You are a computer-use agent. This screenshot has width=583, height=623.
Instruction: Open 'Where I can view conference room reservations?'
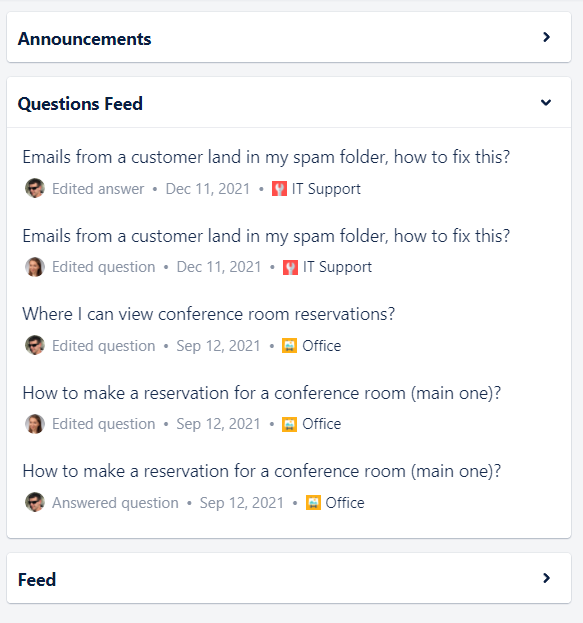pos(209,314)
